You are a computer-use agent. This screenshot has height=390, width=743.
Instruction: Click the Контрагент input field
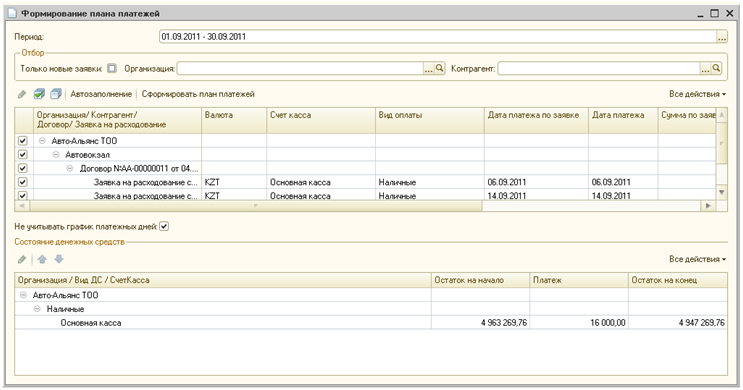[x=599, y=69]
